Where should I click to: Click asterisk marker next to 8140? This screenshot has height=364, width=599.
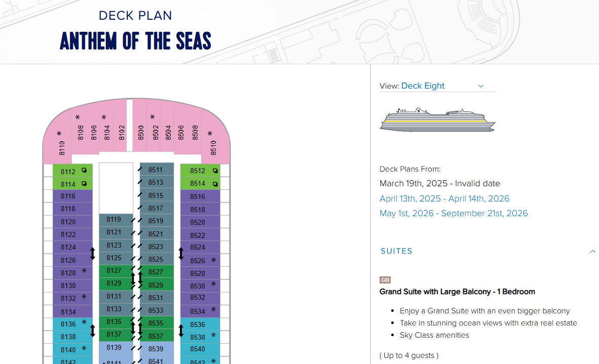click(x=84, y=348)
